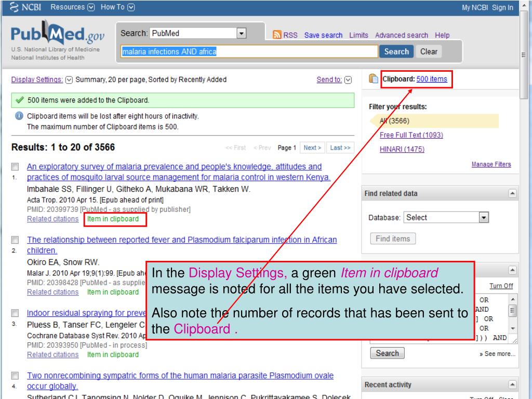
Task: Select the All (3566) filter
Action: (394, 121)
